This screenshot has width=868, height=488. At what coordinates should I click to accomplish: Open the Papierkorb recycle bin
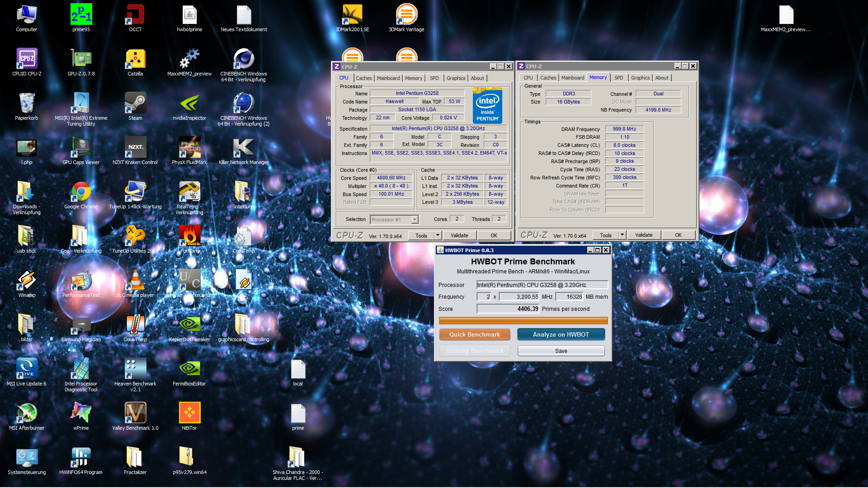coord(27,107)
